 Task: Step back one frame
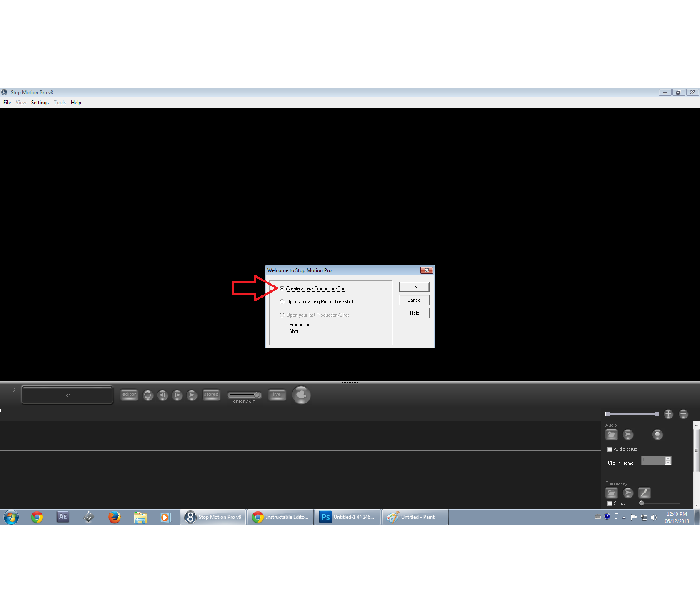162,395
